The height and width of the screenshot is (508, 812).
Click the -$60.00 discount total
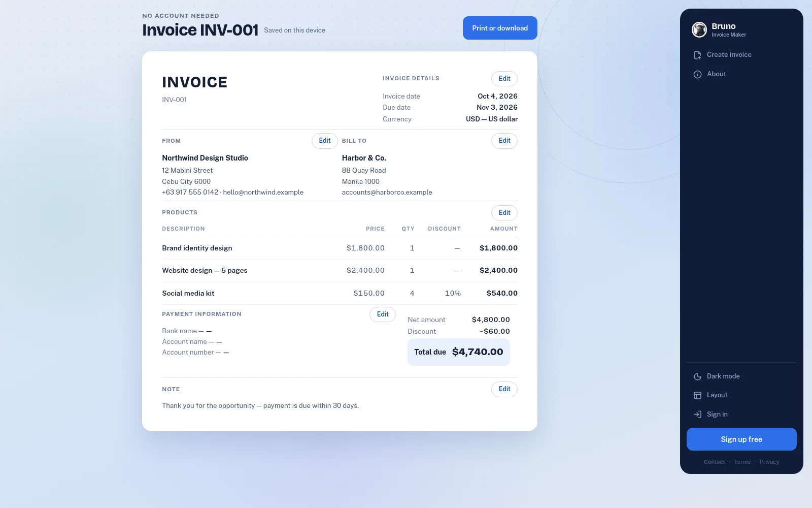pos(495,332)
